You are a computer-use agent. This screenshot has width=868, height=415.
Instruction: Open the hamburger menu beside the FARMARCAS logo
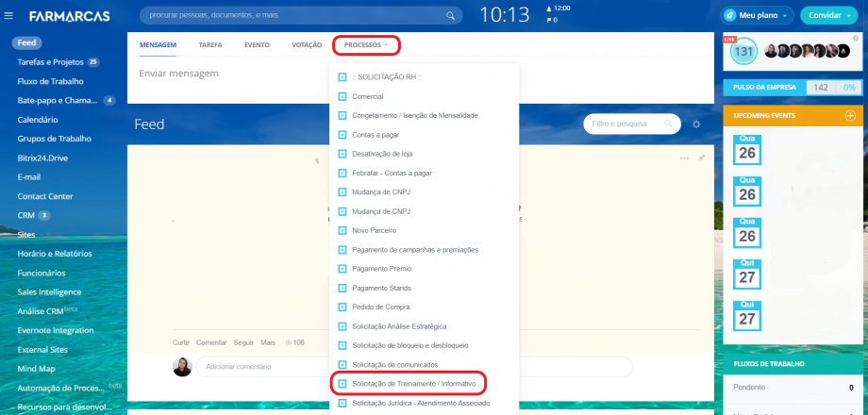(8, 15)
